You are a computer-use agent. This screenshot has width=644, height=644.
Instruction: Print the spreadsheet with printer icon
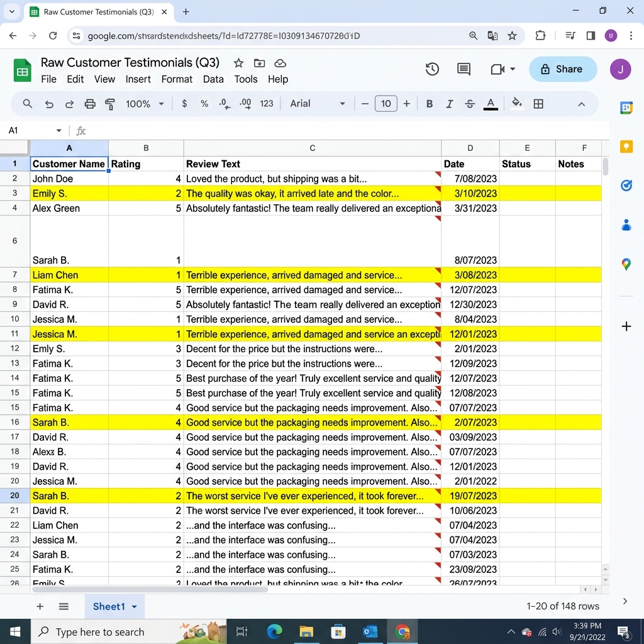[89, 104]
